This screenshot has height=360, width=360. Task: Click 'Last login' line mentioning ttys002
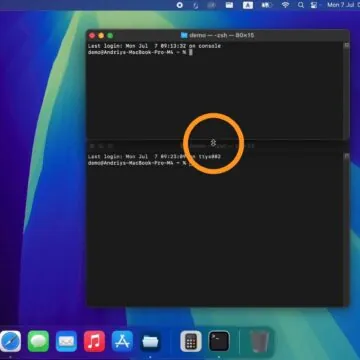[154, 157]
